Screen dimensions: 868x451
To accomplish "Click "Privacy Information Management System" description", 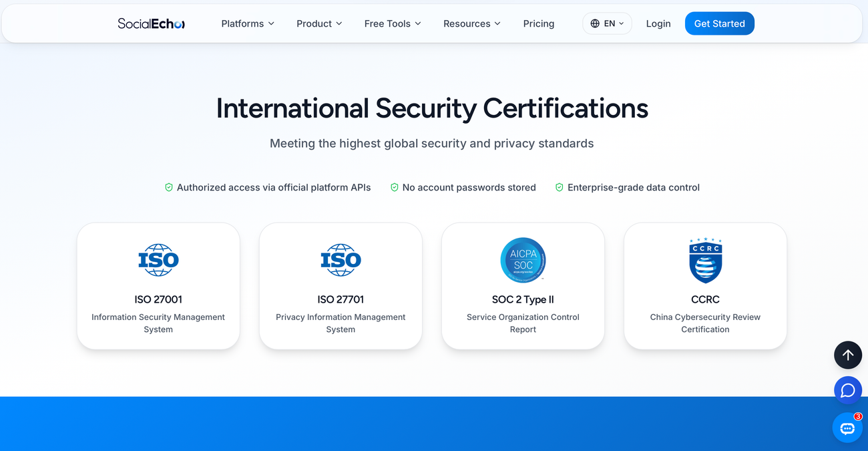I will pyautogui.click(x=341, y=323).
